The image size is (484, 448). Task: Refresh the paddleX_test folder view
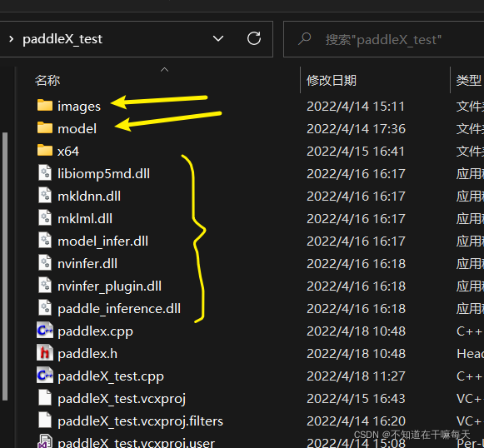[x=254, y=39]
